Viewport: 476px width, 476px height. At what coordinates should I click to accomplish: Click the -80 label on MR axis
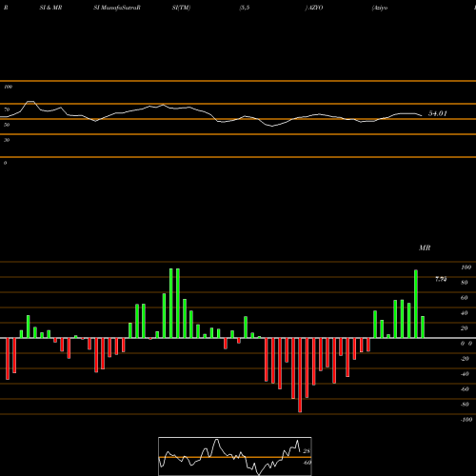pos(465,405)
